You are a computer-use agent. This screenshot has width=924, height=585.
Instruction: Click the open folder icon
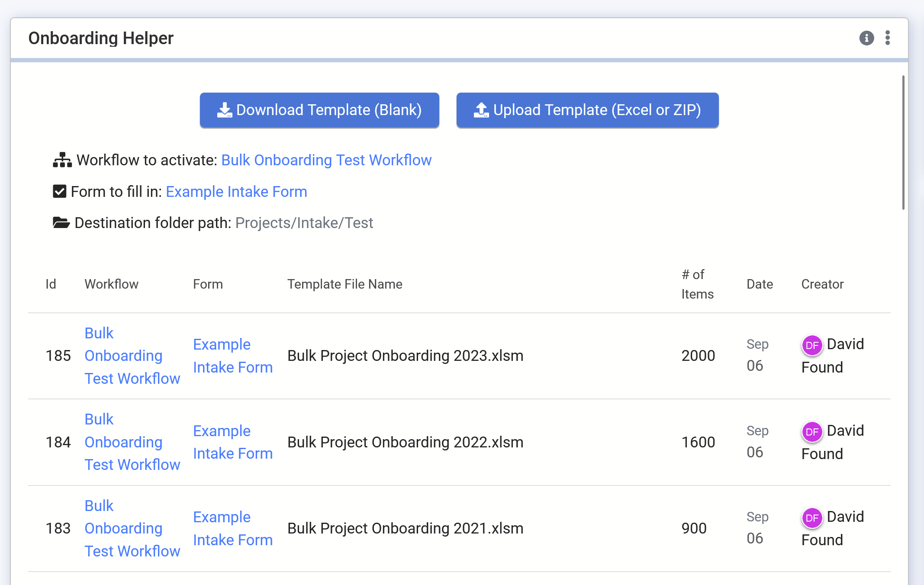(x=61, y=223)
